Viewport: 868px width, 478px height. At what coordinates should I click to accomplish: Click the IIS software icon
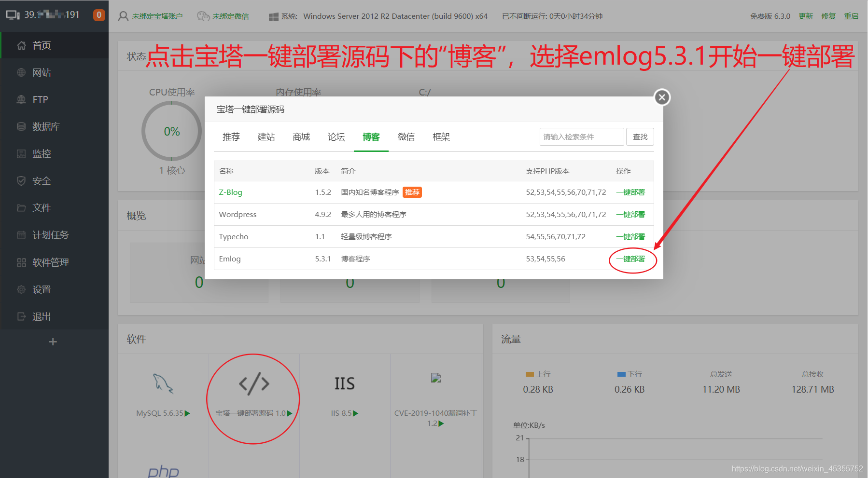click(345, 383)
